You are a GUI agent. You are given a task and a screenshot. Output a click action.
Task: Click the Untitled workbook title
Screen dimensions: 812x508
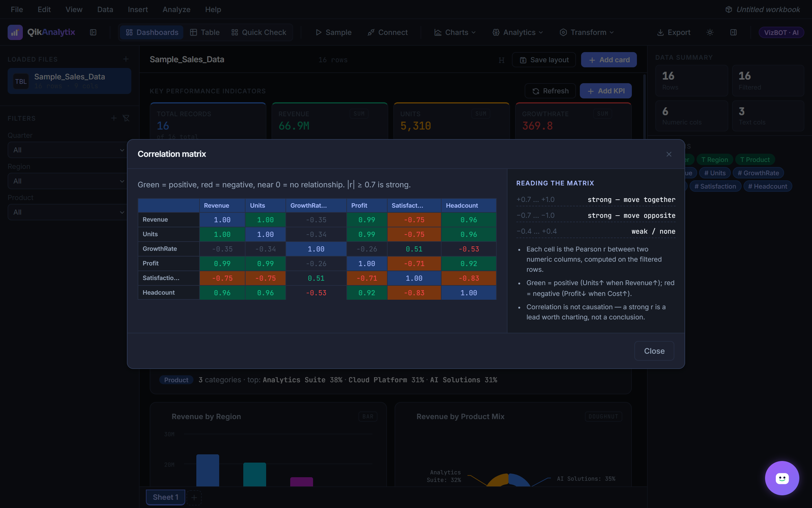point(768,10)
